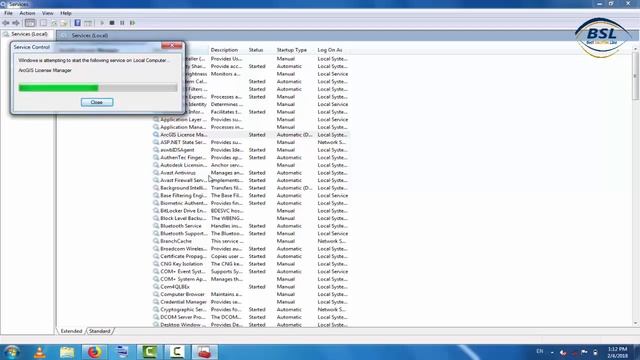Screen dimensions: 640x360
Task: Select the Avast Antivirus service row
Action: coord(251,173)
